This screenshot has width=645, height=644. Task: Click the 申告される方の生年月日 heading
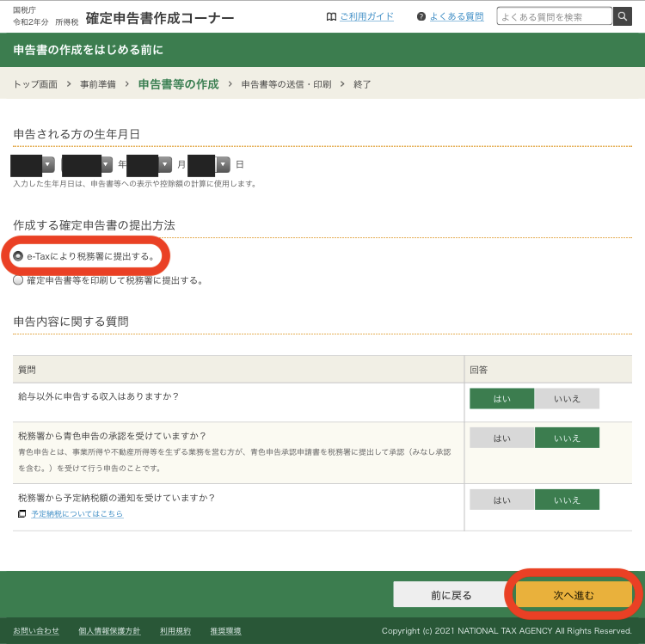pyautogui.click(x=77, y=134)
